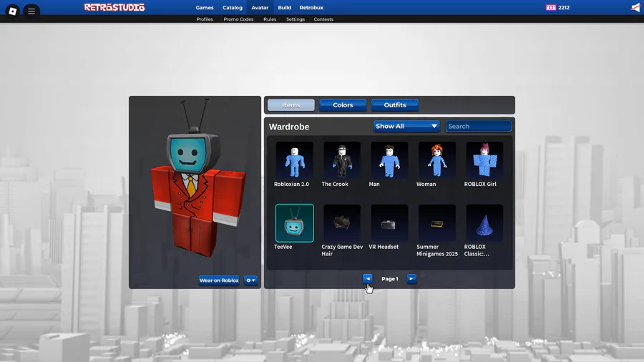
Task: Equip the Crazy Game Dev Hair item
Action: coord(342,223)
